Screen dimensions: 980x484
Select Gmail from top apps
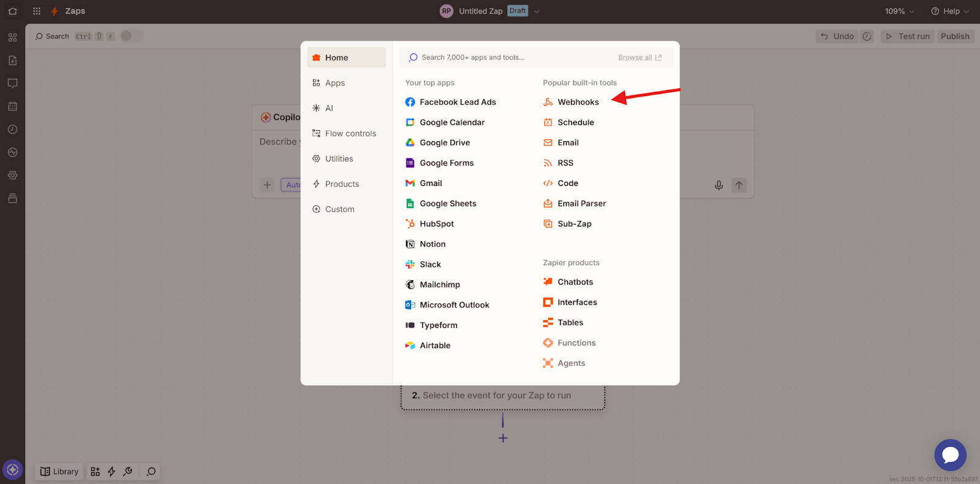424,183
